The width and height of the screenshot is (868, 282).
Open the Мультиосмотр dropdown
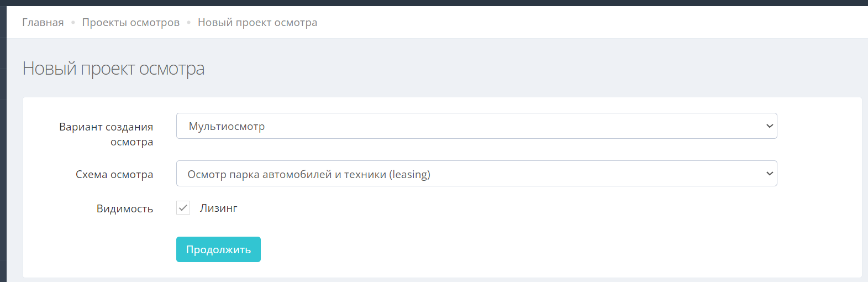pyautogui.click(x=476, y=126)
